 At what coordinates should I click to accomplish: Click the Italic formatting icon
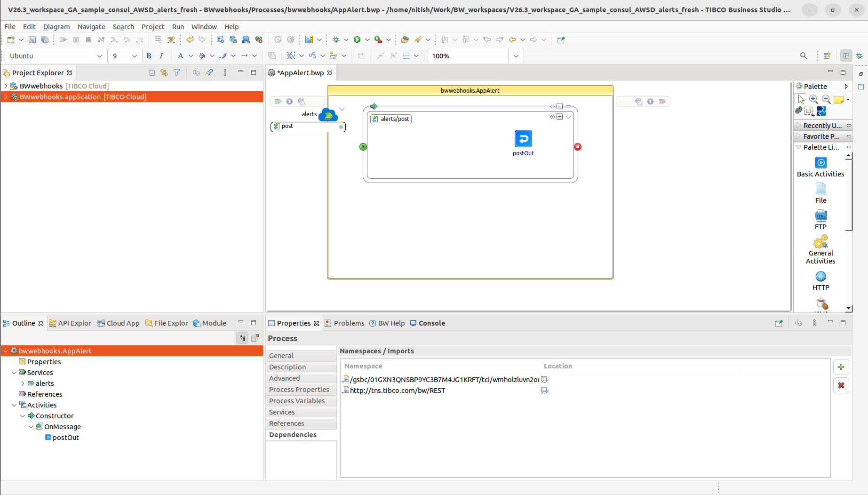[161, 56]
